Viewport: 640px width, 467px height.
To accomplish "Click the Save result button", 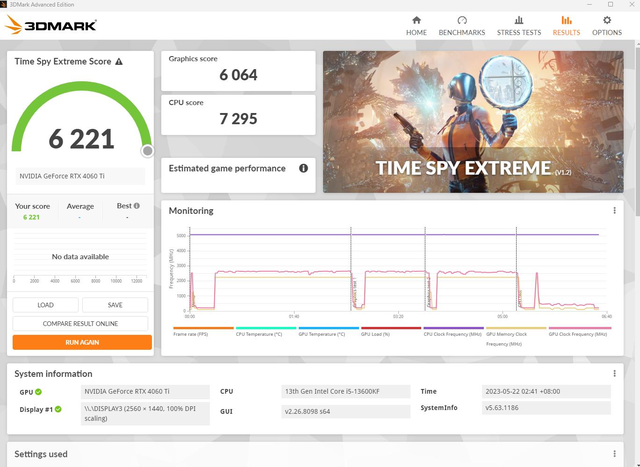I will pos(115,305).
